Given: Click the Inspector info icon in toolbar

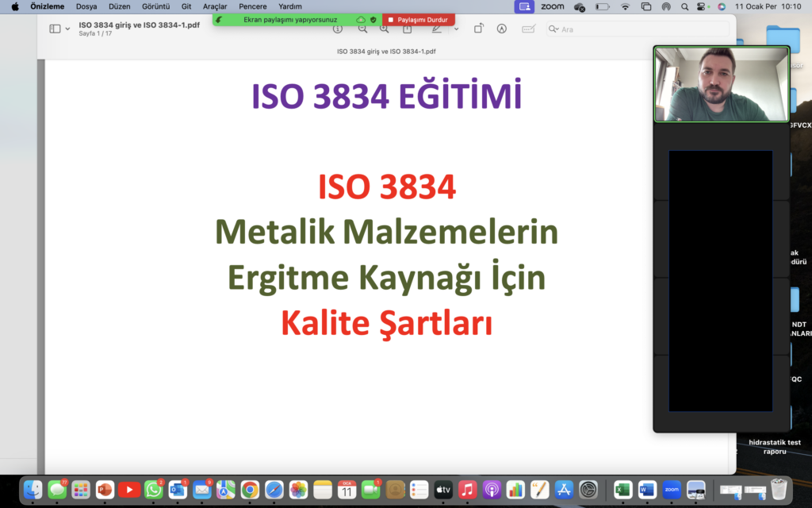Looking at the screenshot, I should tap(338, 29).
